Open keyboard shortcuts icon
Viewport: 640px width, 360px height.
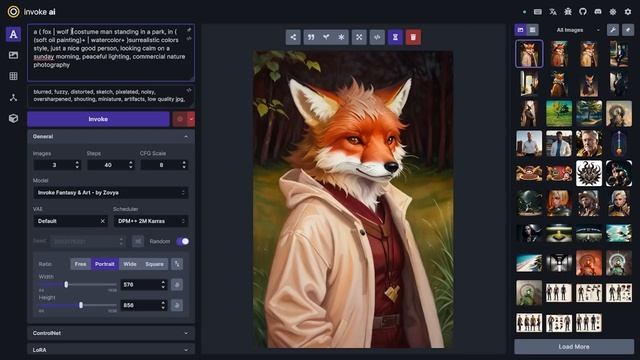click(538, 12)
